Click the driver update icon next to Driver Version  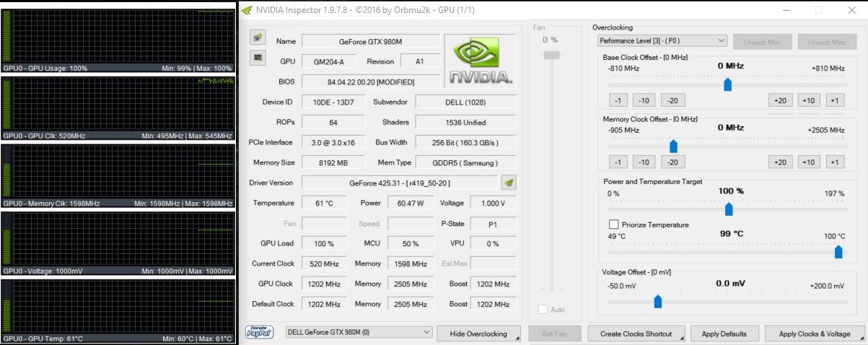[x=509, y=183]
